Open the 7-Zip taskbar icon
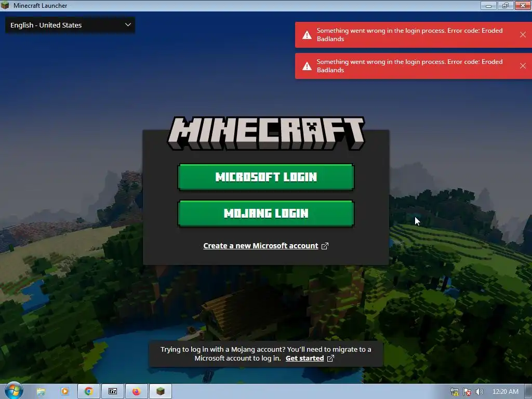The width and height of the screenshot is (532, 399). (113, 392)
